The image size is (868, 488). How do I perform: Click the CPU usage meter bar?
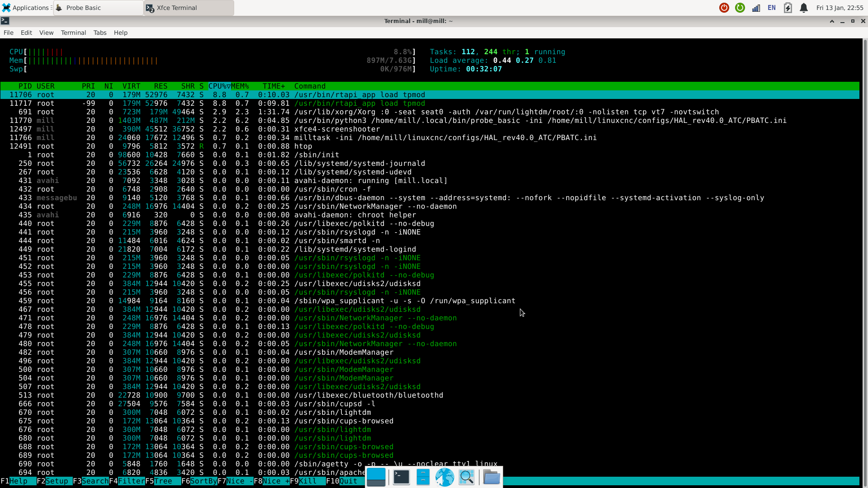(x=212, y=52)
